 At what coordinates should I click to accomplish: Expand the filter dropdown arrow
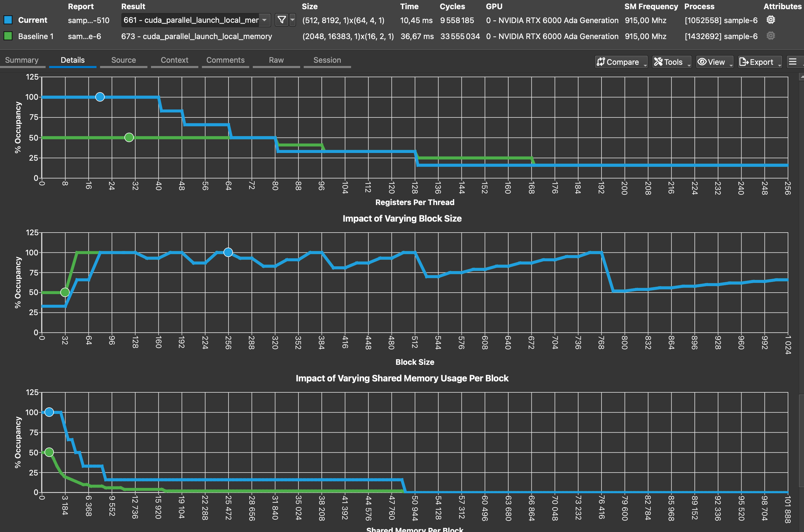tap(292, 20)
